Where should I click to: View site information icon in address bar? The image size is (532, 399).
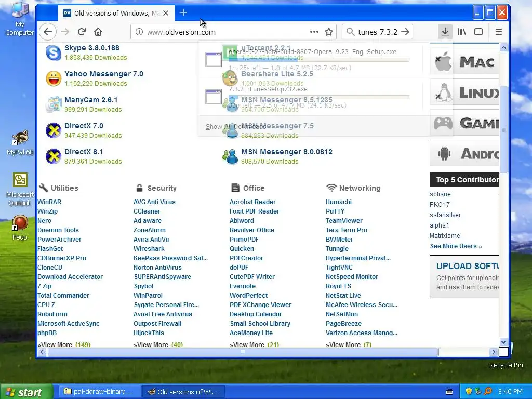point(139,32)
